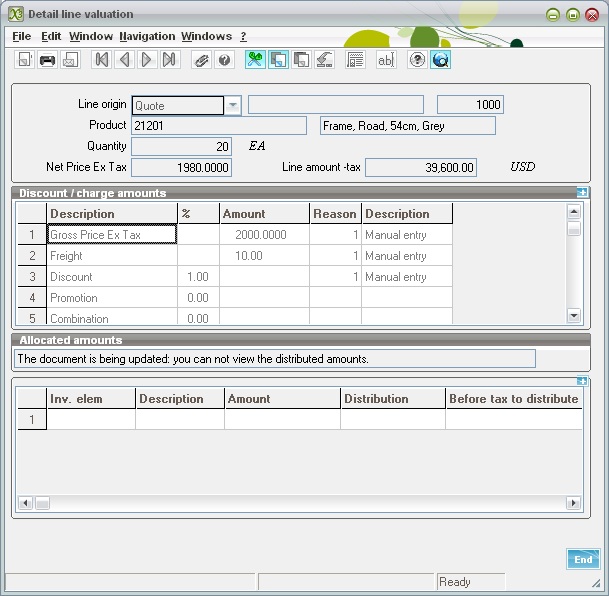Open the Windows menu
The width and height of the screenshot is (609, 596).
[x=206, y=36]
